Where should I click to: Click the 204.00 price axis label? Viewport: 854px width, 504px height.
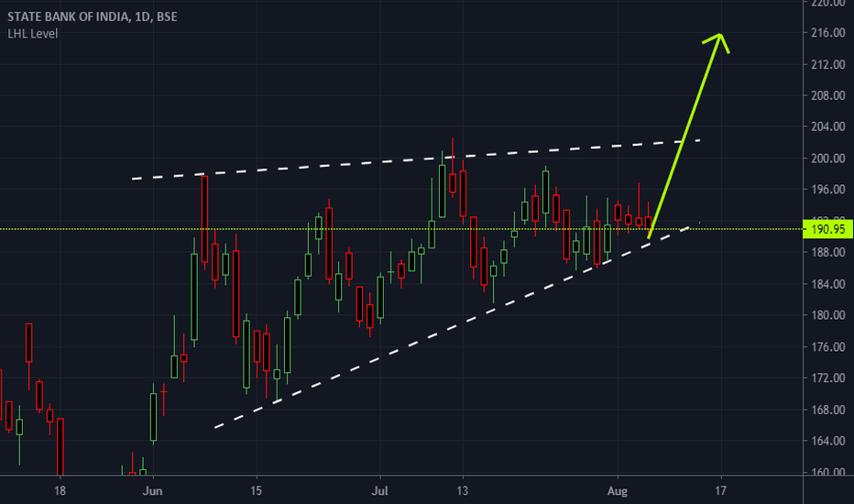(827, 126)
